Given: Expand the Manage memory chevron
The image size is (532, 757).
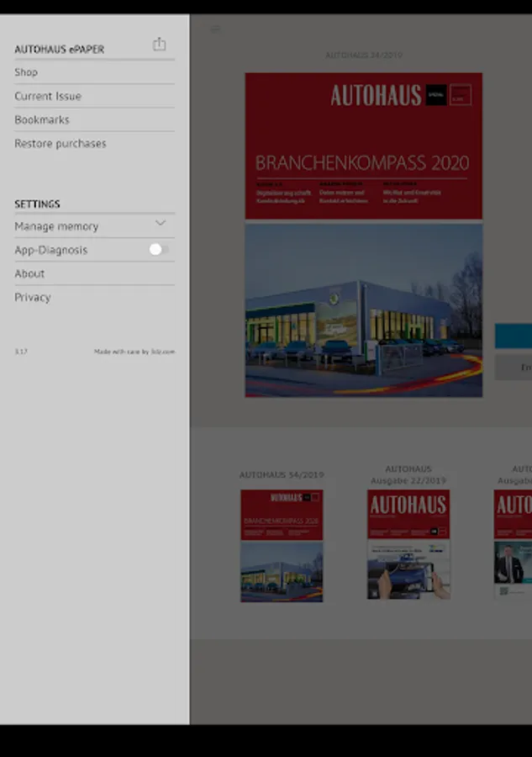Looking at the screenshot, I should [161, 223].
